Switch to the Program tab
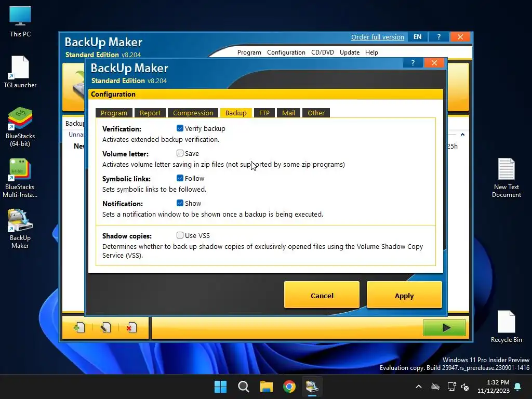 114,113
